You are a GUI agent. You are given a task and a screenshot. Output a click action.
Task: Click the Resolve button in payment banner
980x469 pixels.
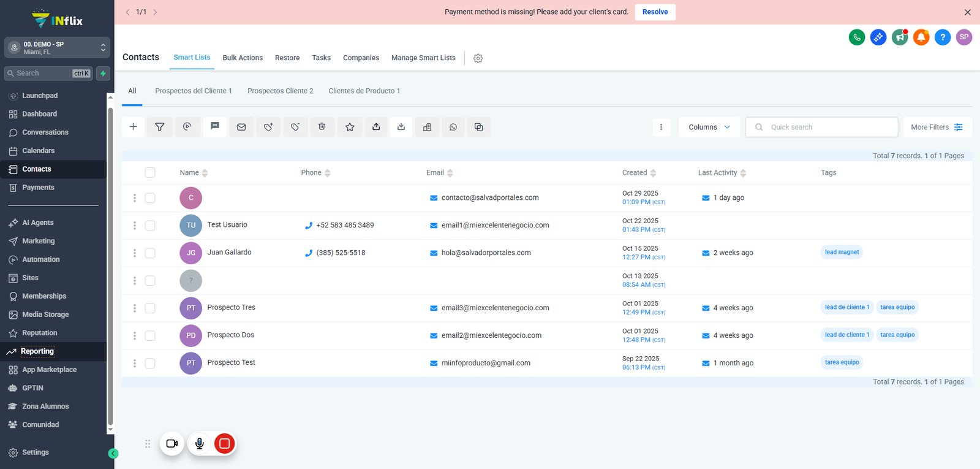coord(655,12)
